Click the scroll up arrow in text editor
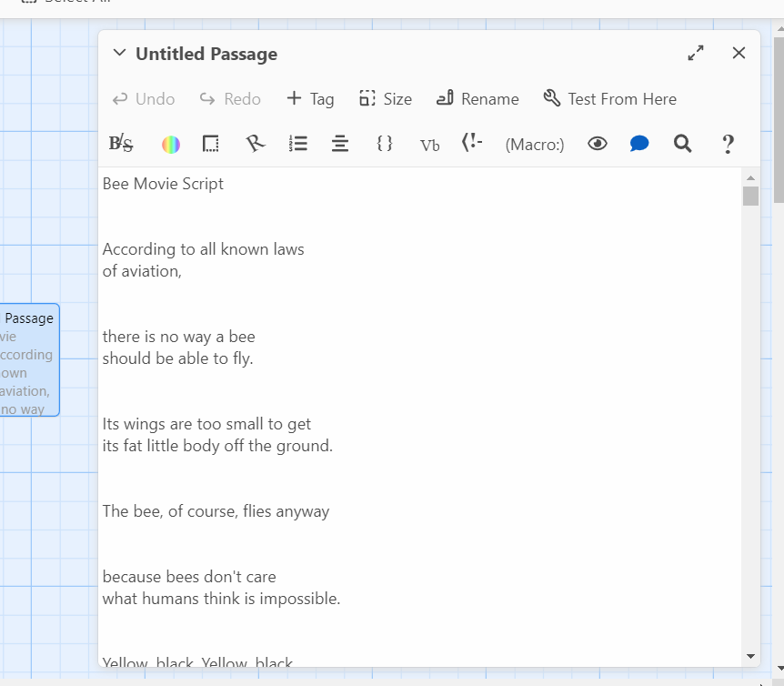Screen dimensions: 784x686 coord(750,178)
